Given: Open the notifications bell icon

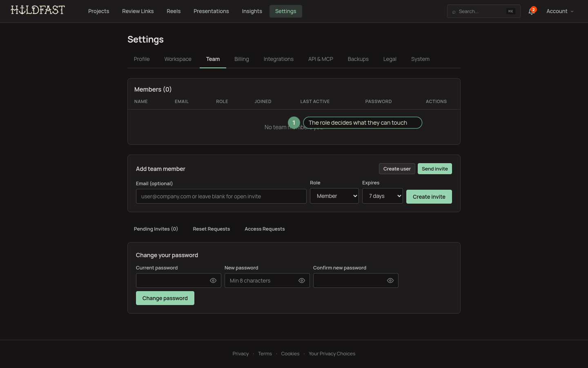Looking at the screenshot, I should (x=531, y=11).
